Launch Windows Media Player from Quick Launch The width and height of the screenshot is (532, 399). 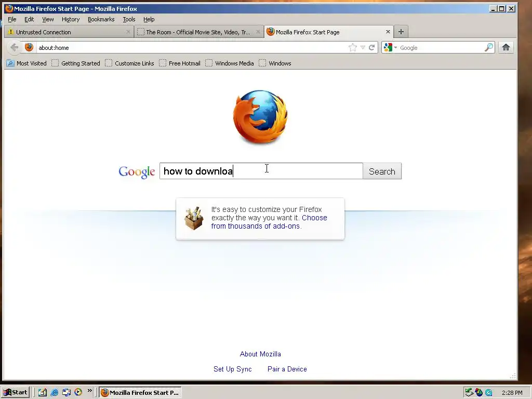78,392
